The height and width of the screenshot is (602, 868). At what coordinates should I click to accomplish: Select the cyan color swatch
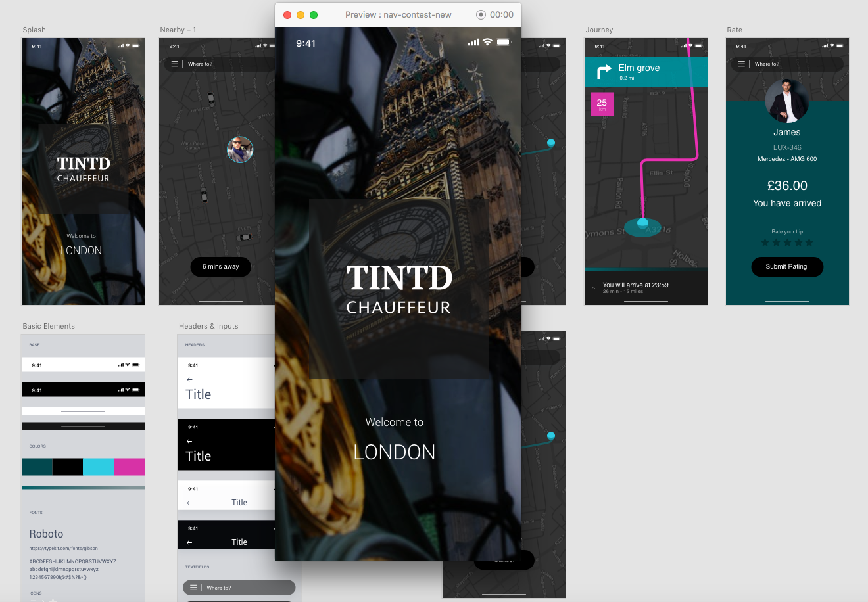98,467
